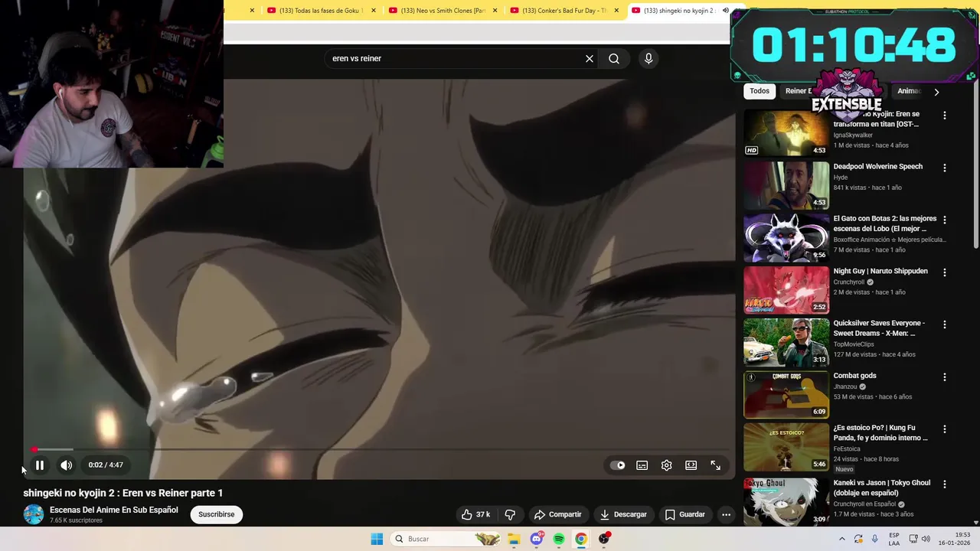Open Windows Start menu
The width and height of the screenshot is (980, 551).
(377, 539)
